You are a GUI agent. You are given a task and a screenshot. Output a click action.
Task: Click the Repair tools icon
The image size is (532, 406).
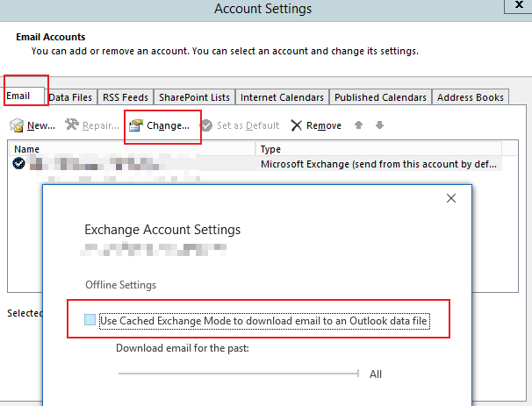pyautogui.click(x=73, y=125)
